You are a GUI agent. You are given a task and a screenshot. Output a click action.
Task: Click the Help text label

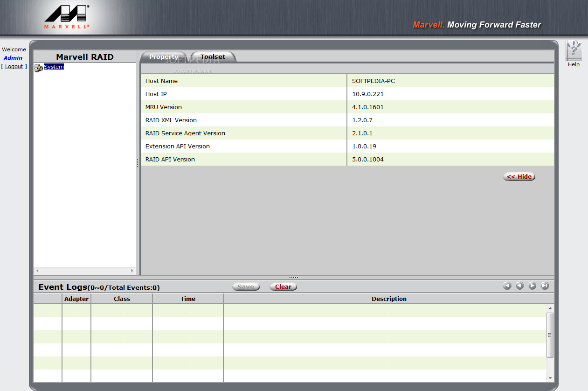tap(574, 64)
